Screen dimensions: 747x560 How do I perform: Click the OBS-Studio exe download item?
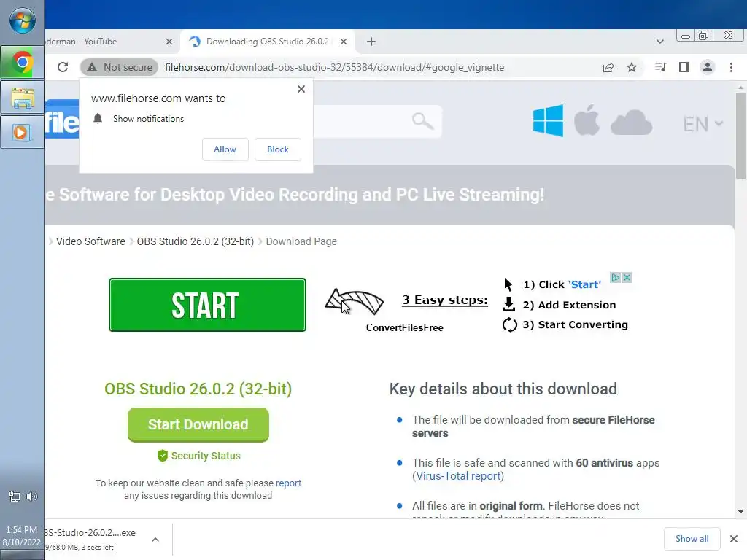90,539
